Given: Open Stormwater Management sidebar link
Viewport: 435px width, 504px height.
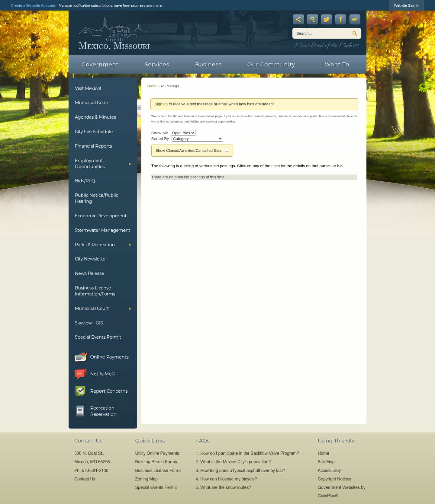Looking at the screenshot, I should (x=102, y=230).
